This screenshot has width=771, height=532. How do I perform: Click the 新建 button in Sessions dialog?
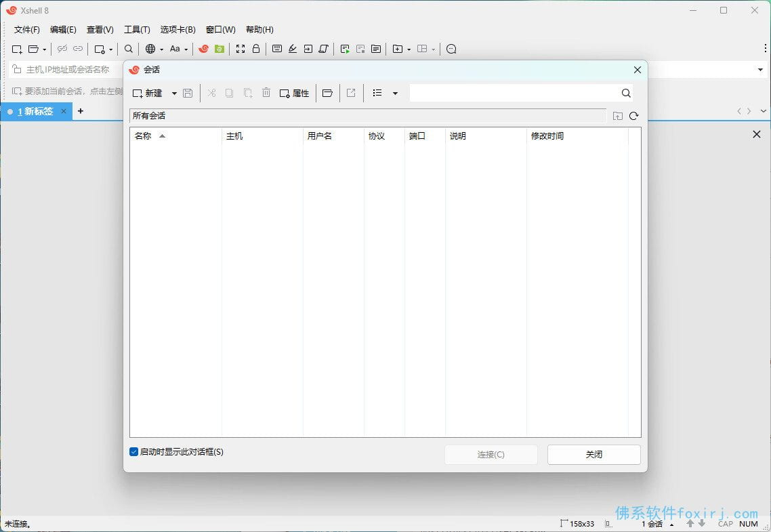(x=148, y=93)
